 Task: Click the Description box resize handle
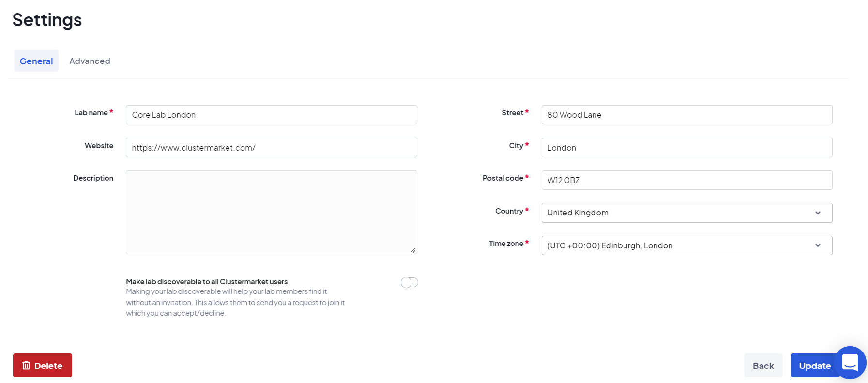413,250
